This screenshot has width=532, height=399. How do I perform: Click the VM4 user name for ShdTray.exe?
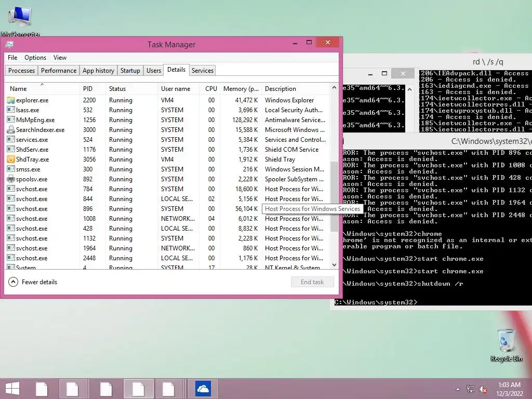(x=167, y=159)
